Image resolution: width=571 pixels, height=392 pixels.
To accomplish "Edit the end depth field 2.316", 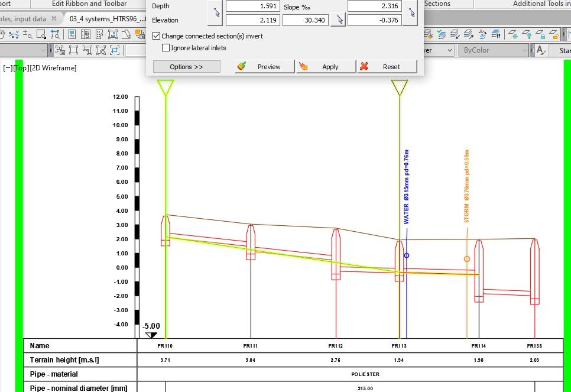I will coord(375,6).
